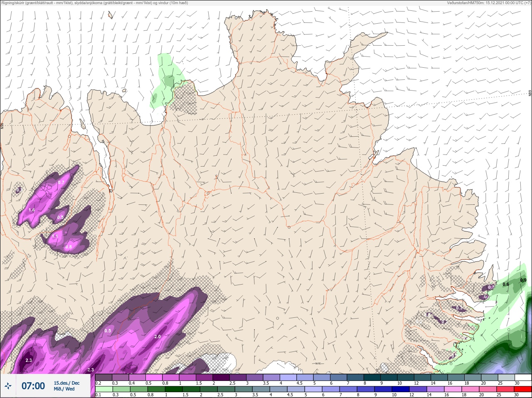Click the 1.6 precipitation value on the map
The width and height of the screenshot is (532, 398).
32,210
